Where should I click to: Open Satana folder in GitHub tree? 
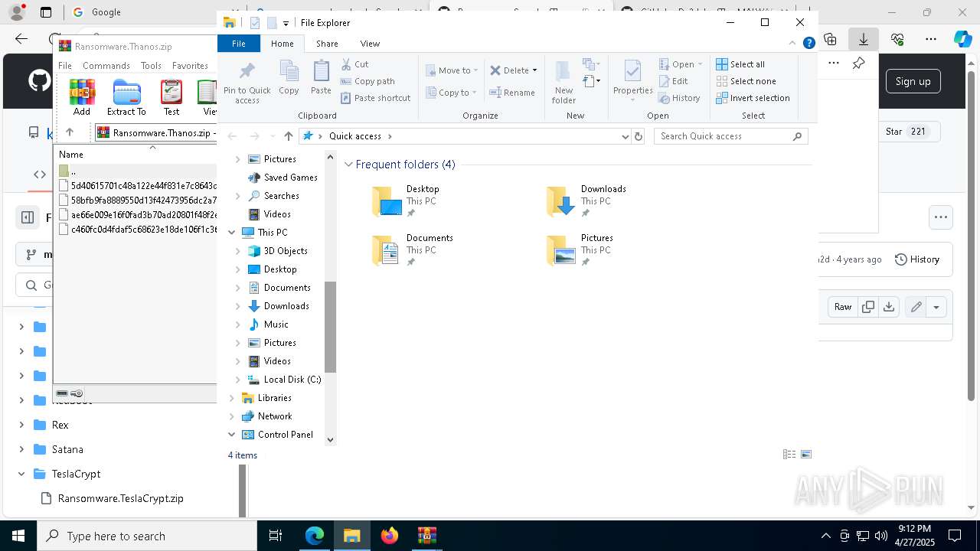click(x=67, y=449)
